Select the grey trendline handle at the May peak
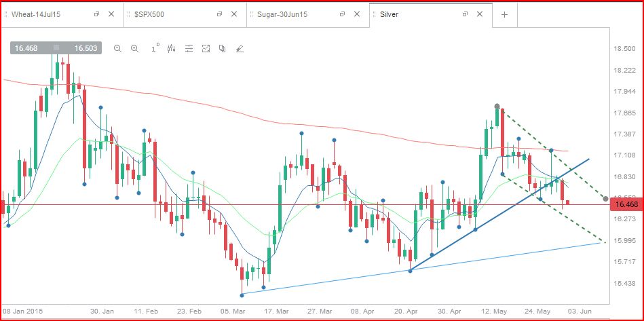This screenshot has width=644, height=321. tap(497, 107)
